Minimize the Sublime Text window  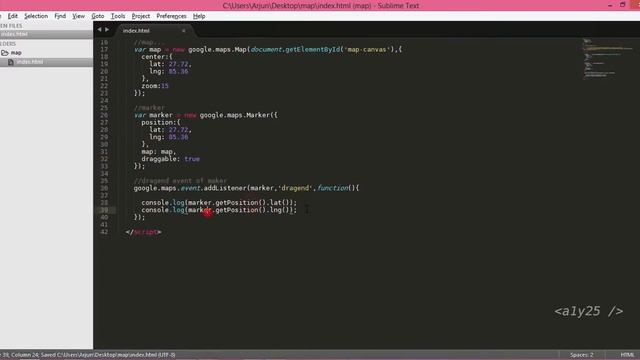click(610, 5)
